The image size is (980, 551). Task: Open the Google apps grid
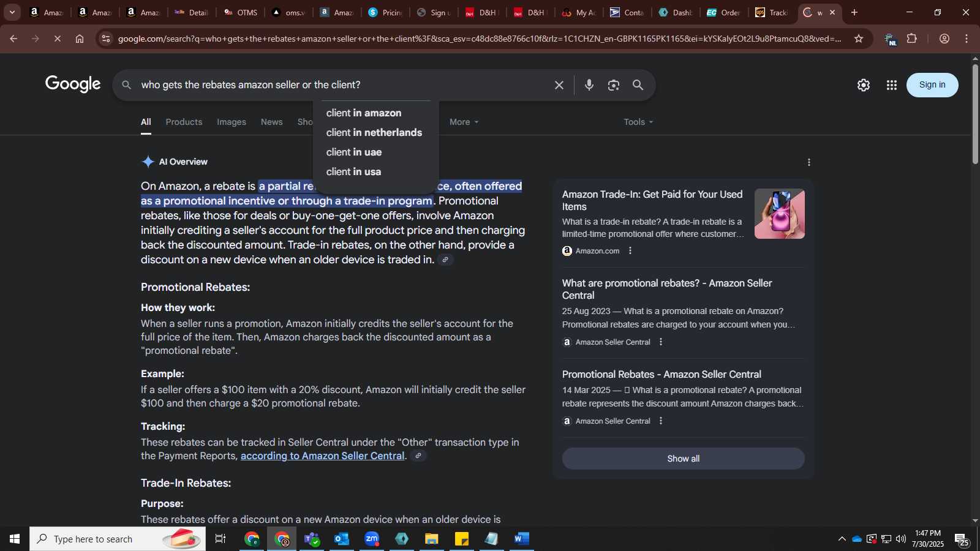tap(892, 85)
